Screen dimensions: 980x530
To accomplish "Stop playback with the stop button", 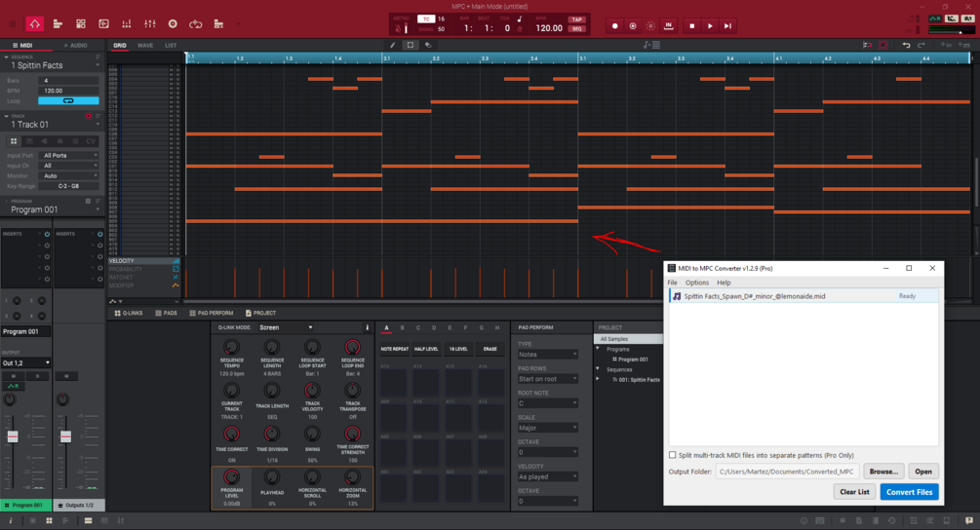I will pos(692,25).
